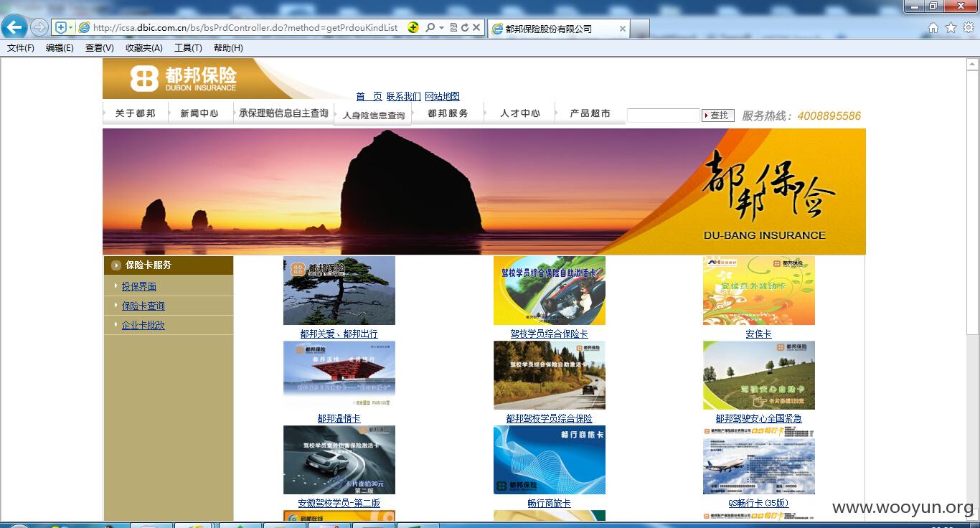The width and height of the screenshot is (980, 528).
Task: Click the 都邦驾驶安心全国紧急 green hill image
Action: (759, 375)
